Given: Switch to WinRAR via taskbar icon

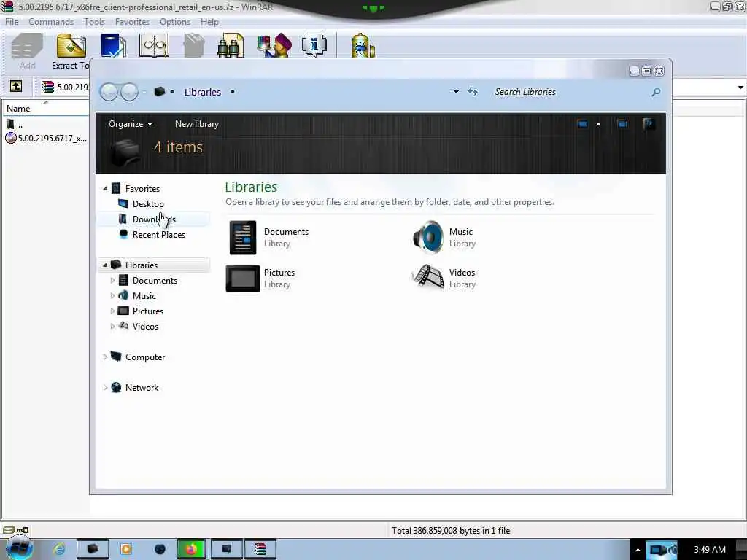Looking at the screenshot, I should [x=260, y=549].
